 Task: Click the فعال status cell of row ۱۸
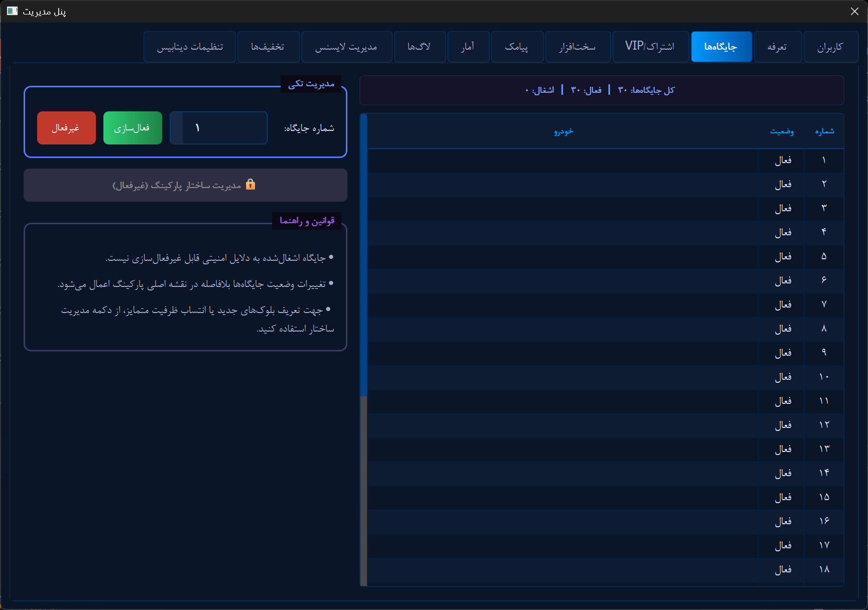point(782,569)
